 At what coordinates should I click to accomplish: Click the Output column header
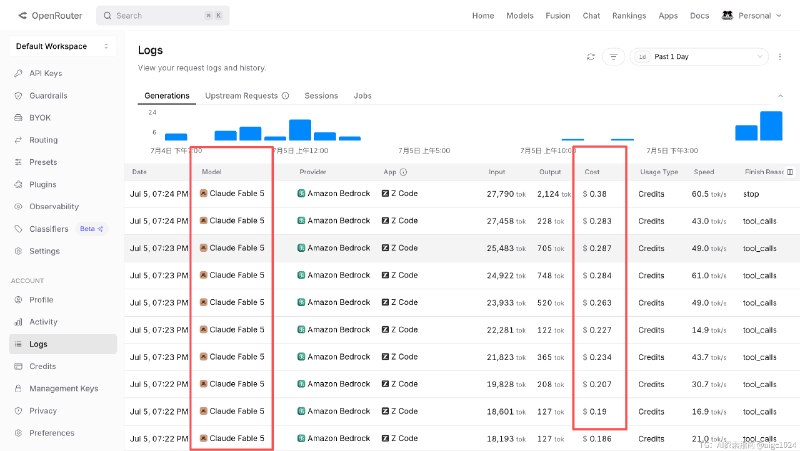click(550, 172)
